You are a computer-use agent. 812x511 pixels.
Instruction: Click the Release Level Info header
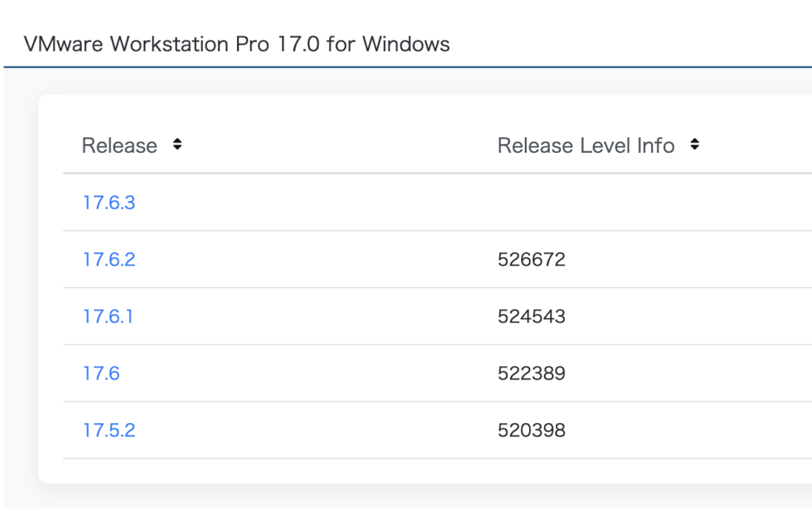coord(586,145)
